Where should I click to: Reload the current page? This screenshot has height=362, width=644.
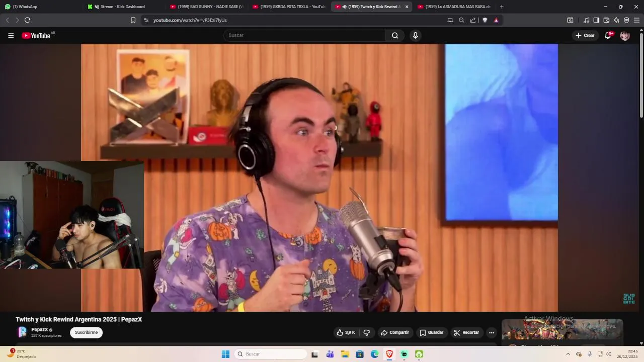(27, 20)
